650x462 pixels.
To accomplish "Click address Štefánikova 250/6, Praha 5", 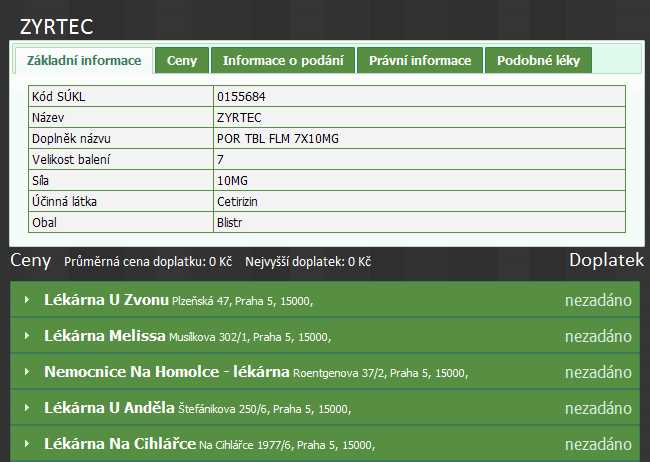I will (245, 409).
